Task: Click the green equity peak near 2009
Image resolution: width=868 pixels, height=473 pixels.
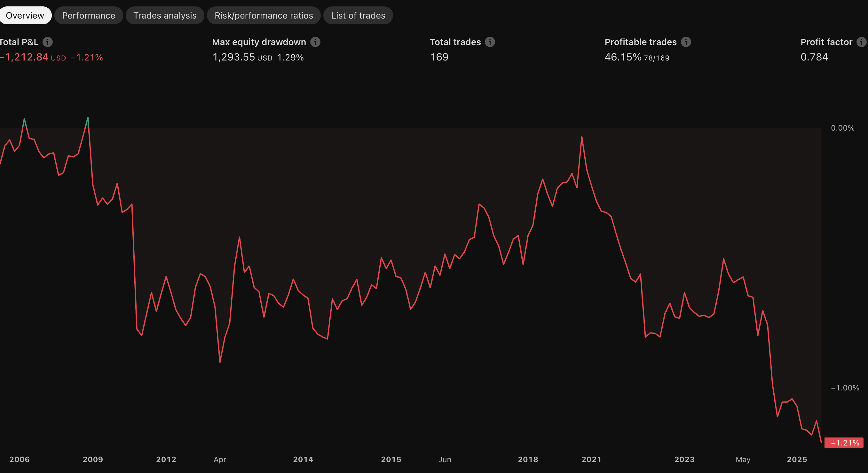Action: 88,121
